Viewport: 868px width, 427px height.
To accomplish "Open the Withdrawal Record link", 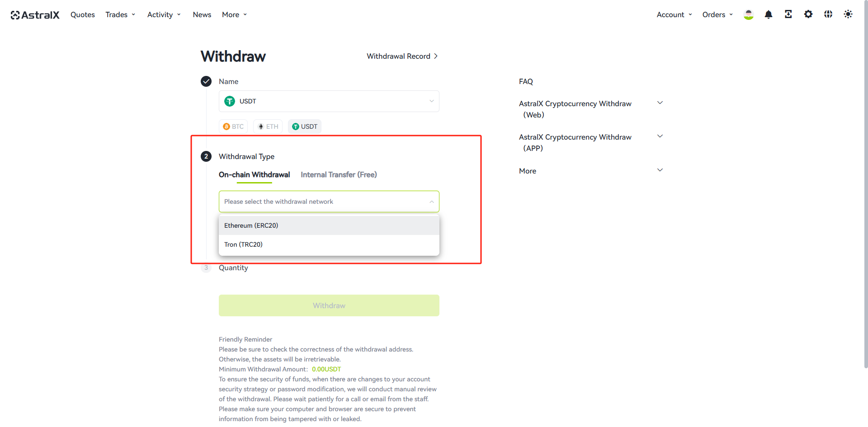I will 402,56.
